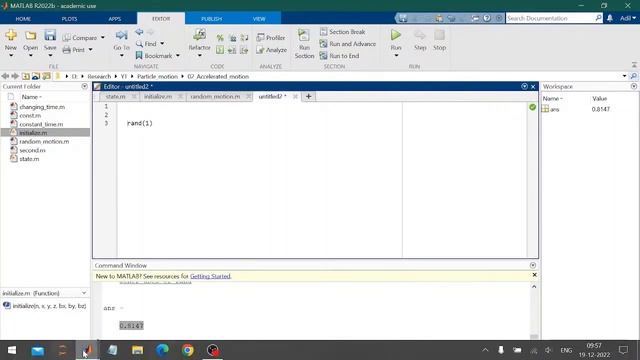Image resolution: width=640 pixels, height=360 pixels.
Task: Click the back arrow in address bar
Action: click(x=5, y=76)
